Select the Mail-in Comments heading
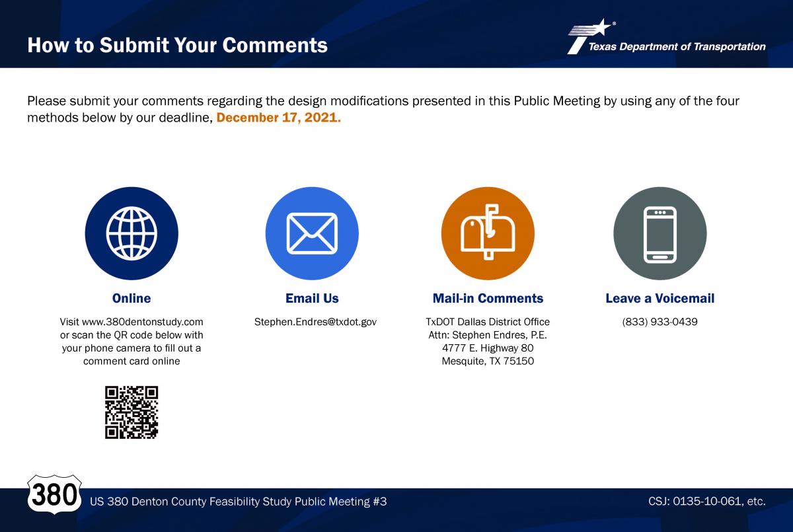This screenshot has width=793, height=532. point(488,298)
